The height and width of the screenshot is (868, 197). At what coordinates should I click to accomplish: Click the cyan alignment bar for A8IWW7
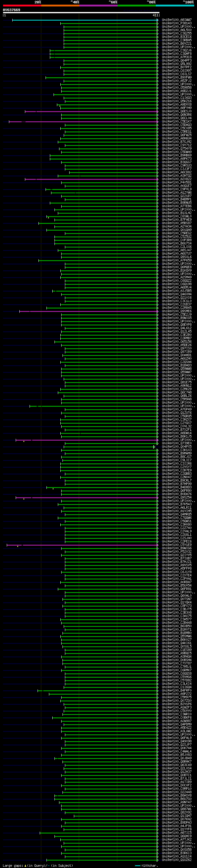(x=85, y=20)
